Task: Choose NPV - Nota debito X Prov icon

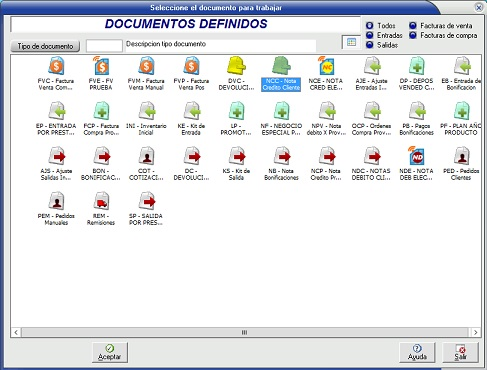Action: click(x=326, y=111)
